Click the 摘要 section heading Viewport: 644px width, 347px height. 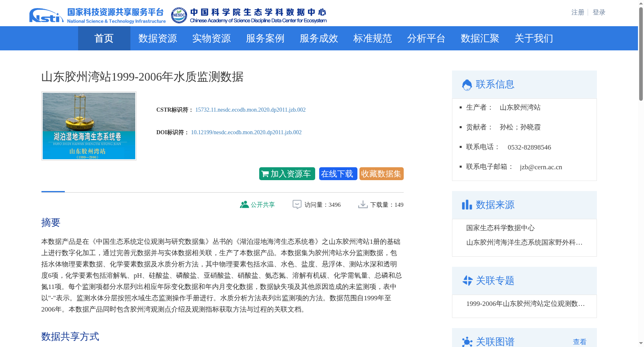point(51,222)
